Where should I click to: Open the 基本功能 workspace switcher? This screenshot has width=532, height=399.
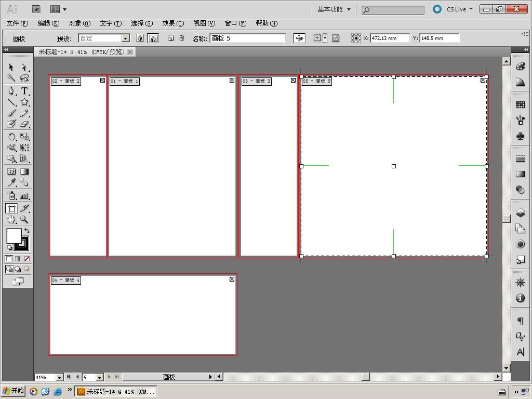334,9
